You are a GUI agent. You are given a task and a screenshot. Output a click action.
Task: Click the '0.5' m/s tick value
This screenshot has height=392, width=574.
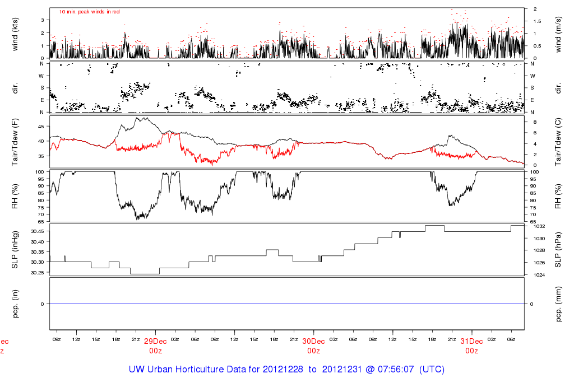pyautogui.click(x=537, y=46)
